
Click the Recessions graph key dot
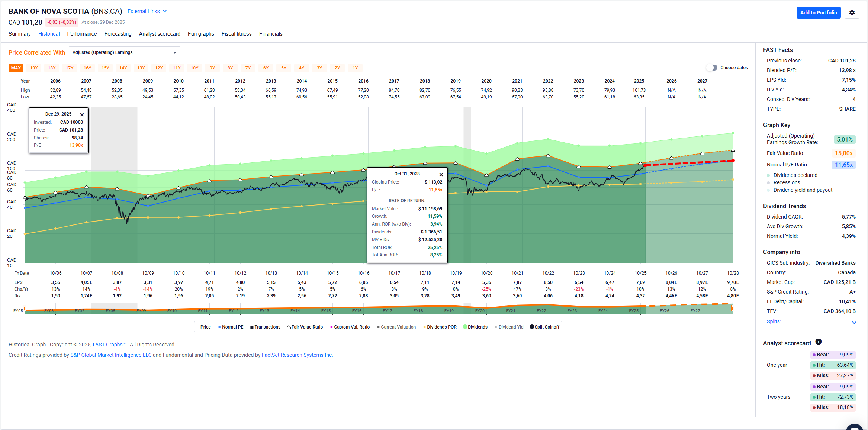(x=768, y=183)
